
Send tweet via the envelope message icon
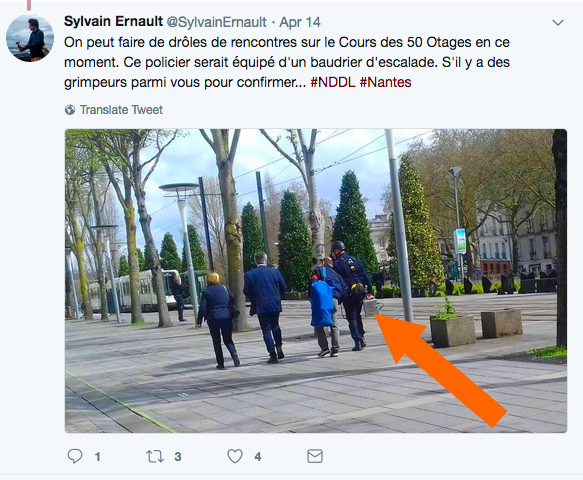pos(315,456)
